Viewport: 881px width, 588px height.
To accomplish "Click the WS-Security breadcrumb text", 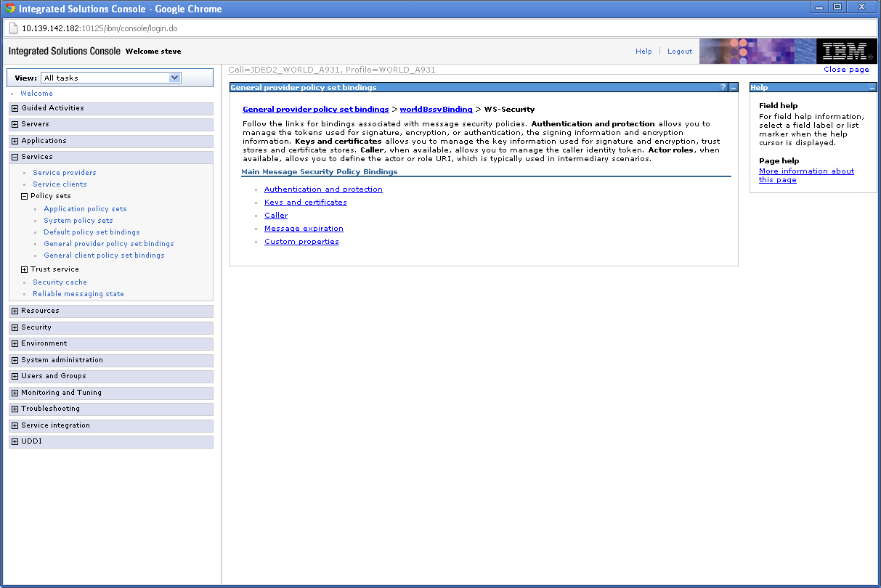I will [509, 110].
